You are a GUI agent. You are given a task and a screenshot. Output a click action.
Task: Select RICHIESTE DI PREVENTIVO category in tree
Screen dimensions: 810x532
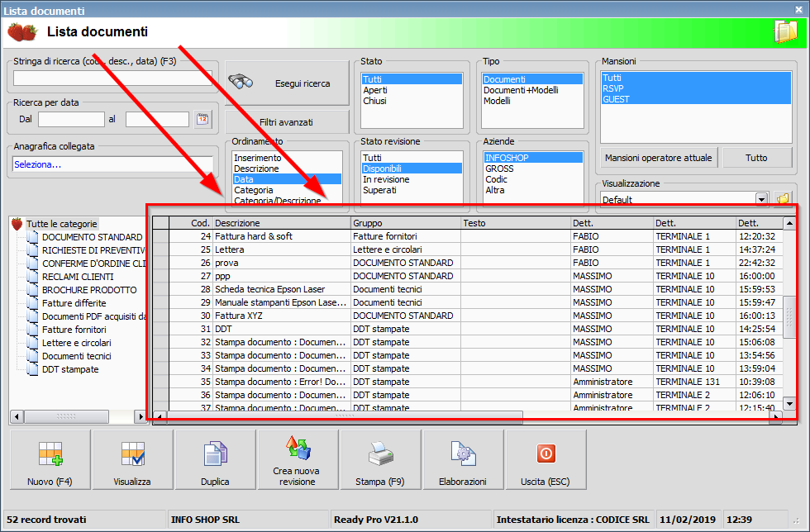(94, 250)
